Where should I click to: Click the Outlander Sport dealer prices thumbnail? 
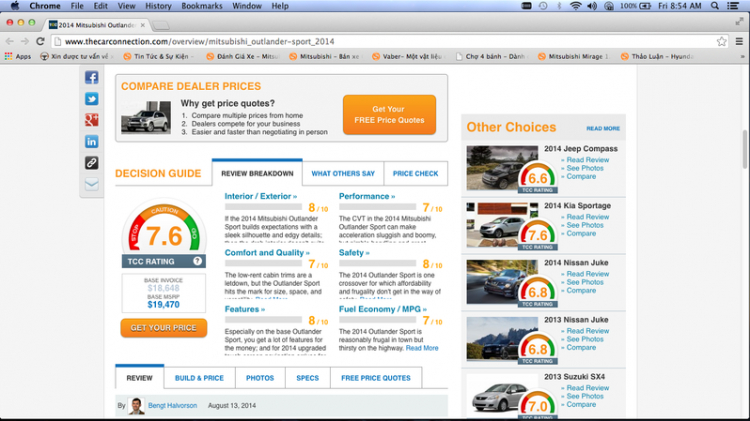click(146, 117)
